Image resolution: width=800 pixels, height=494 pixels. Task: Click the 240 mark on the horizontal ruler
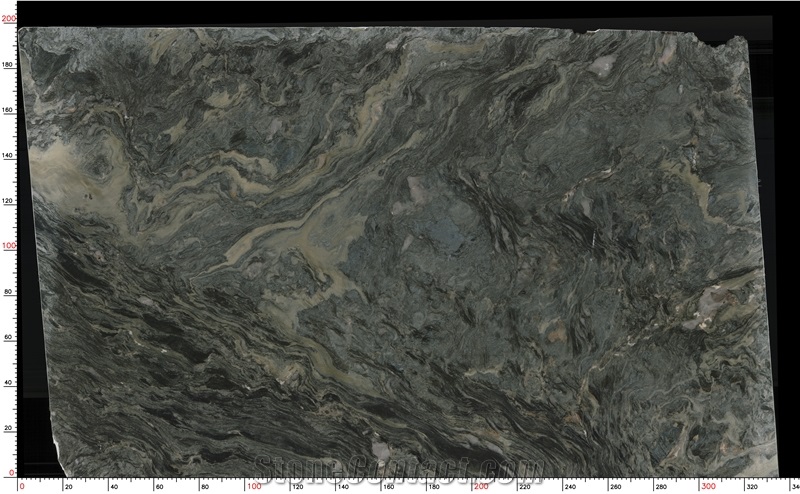[570, 487]
